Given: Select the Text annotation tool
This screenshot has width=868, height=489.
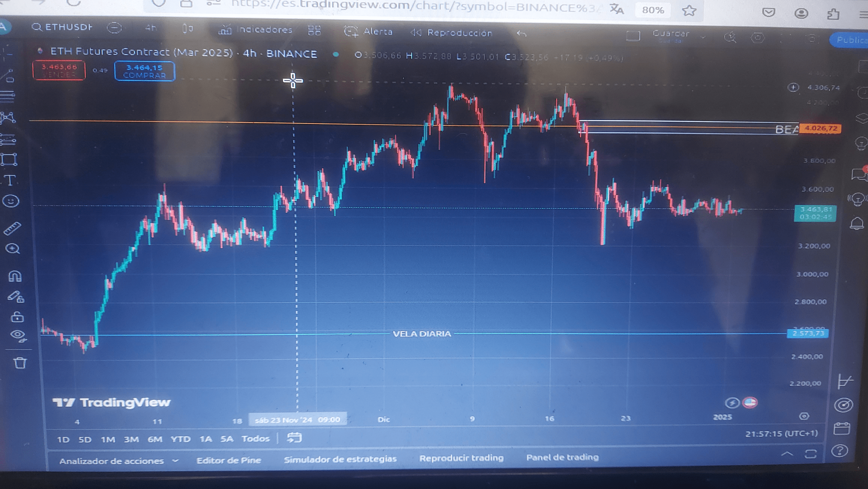Looking at the screenshot, I should [x=10, y=181].
